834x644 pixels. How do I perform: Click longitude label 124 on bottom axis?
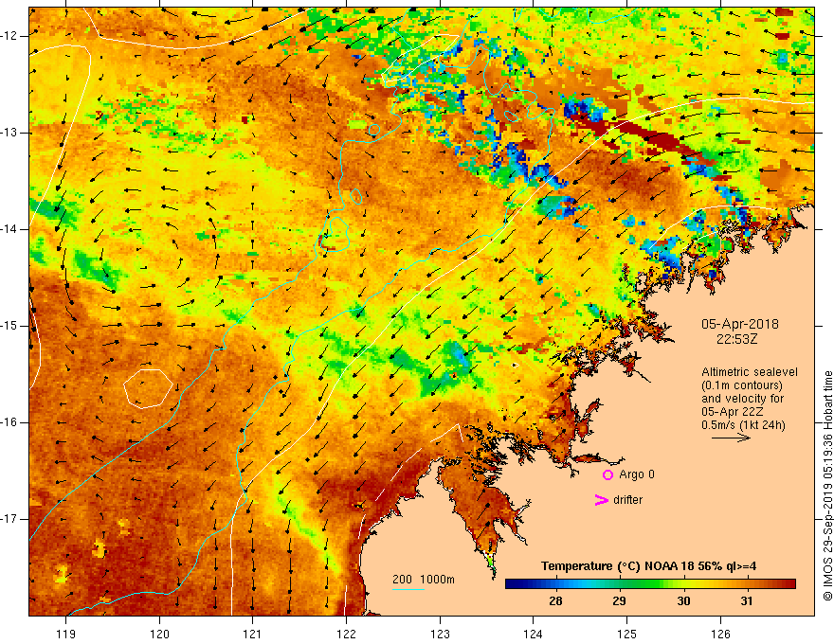coord(533,634)
